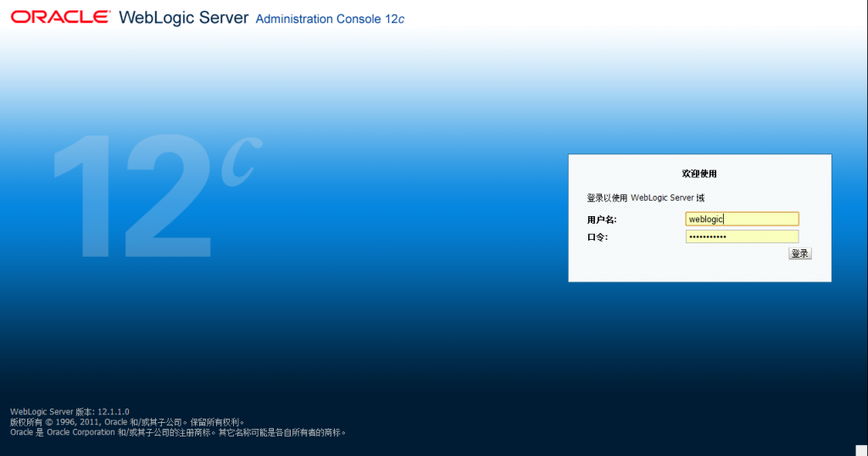The image size is (868, 456).
Task: Click the 用户名: label
Action: 602,220
